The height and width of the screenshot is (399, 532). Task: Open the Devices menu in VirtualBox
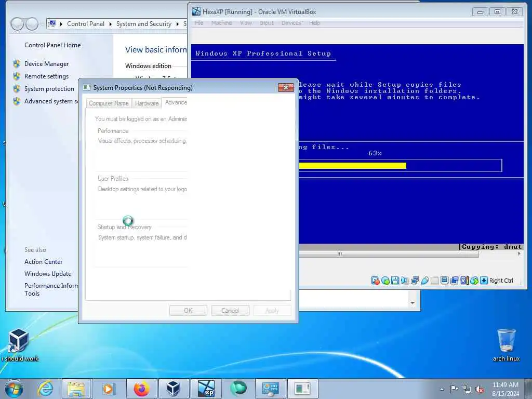(x=291, y=23)
